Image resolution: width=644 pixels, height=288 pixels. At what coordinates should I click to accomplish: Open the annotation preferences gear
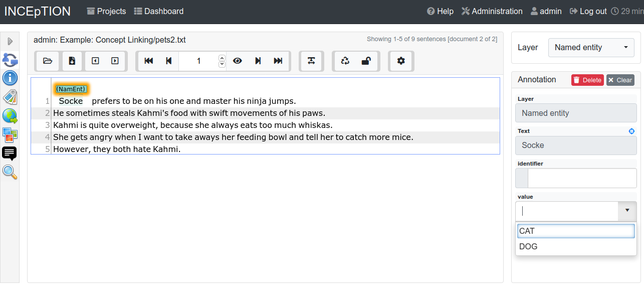(x=400, y=61)
